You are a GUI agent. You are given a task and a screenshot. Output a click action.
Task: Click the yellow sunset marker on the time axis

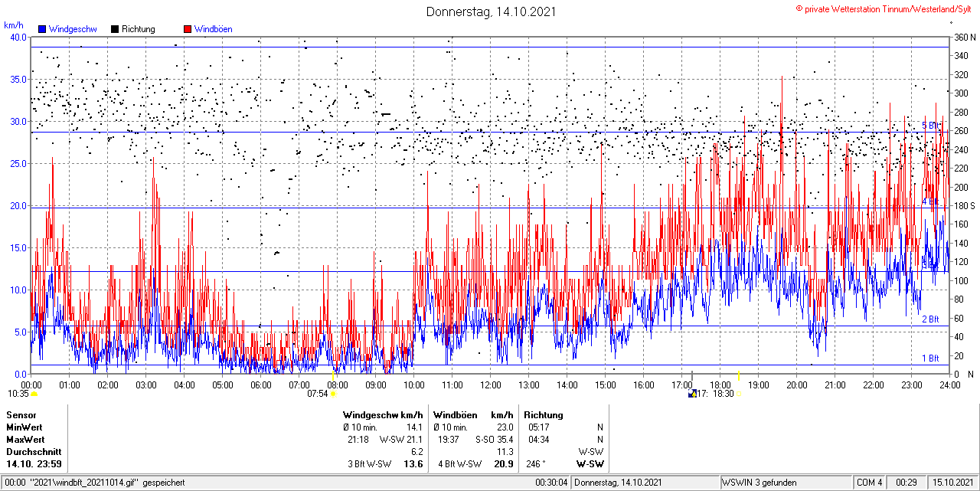tap(738, 375)
